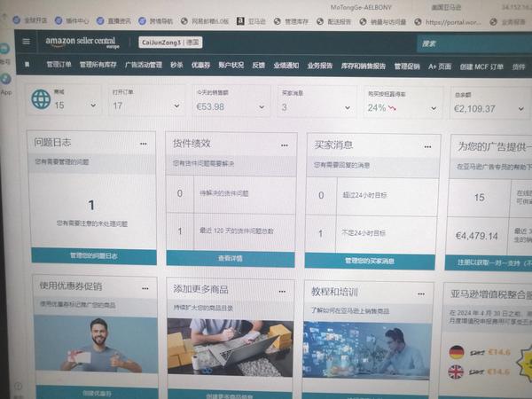Click the 查看详情 button under 货件绩效

pos(231,259)
